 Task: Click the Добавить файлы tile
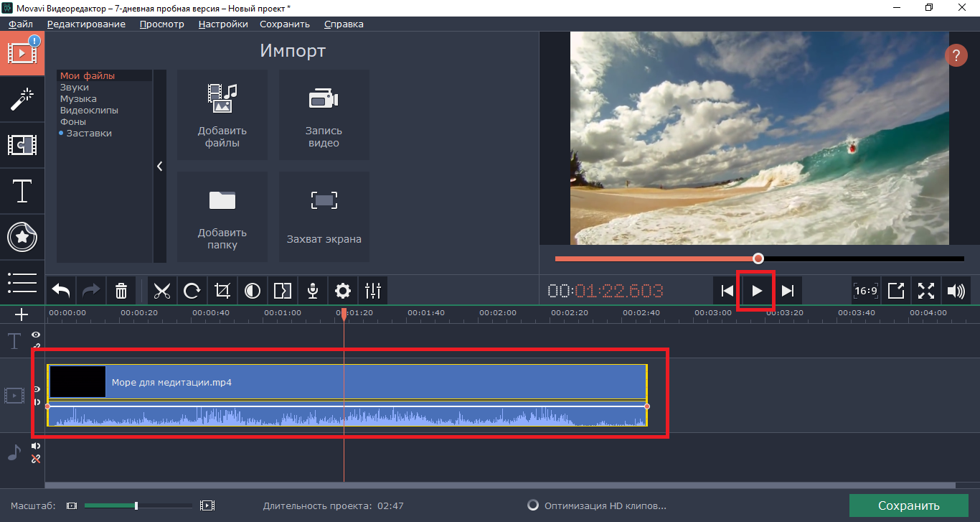tap(222, 115)
